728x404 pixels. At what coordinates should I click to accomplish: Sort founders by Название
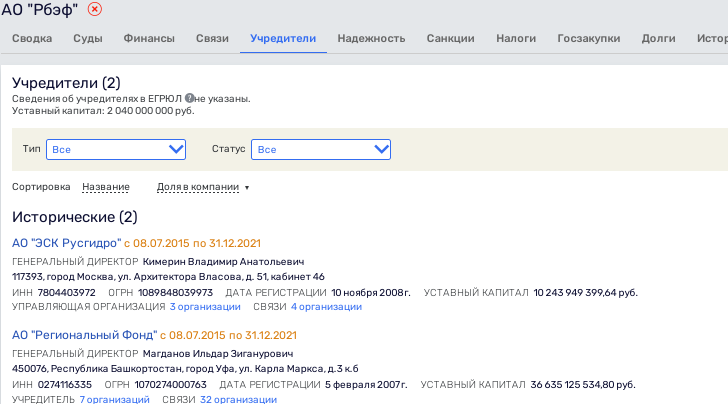(106, 187)
